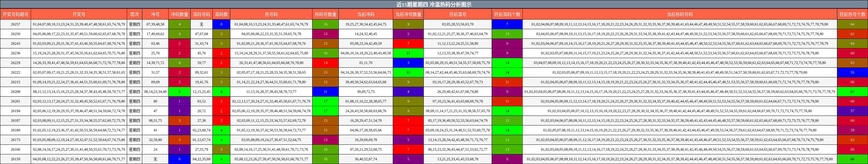
Task: Select period number cell 26229
Action: [x=15, y=63]
